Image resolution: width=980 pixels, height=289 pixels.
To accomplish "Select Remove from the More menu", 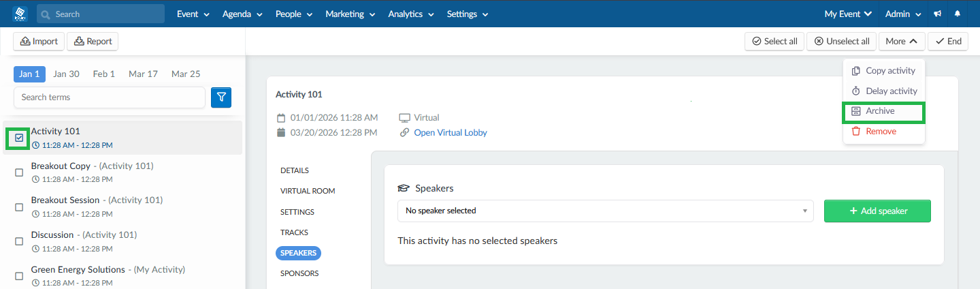I will point(883,131).
